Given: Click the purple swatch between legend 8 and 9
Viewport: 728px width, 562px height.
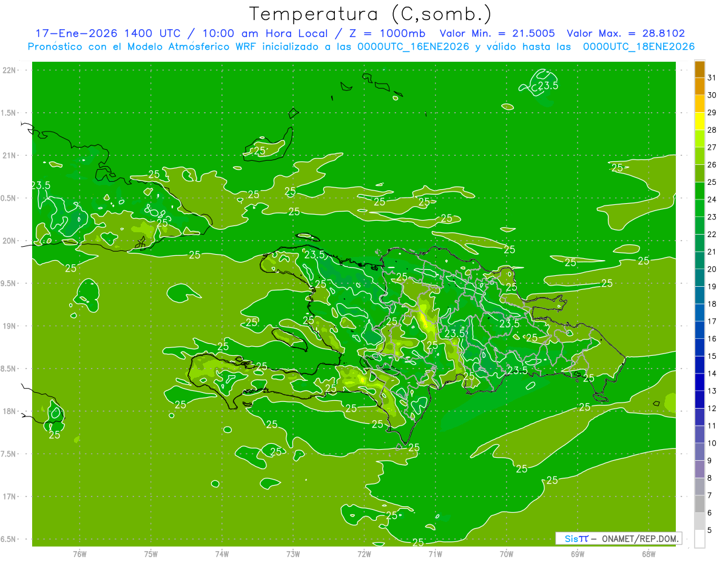Looking at the screenshot, I should [x=699, y=469].
